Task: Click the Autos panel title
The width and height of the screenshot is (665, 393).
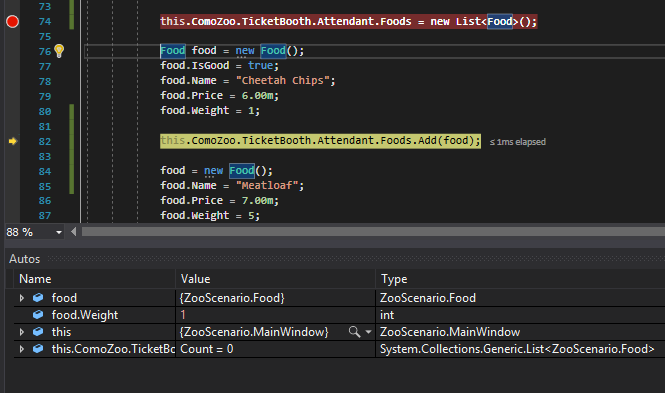Action: coord(25,259)
